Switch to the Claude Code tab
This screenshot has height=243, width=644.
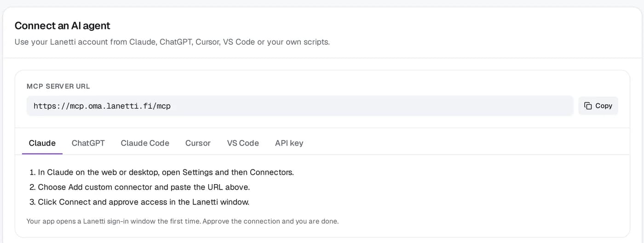click(x=145, y=143)
